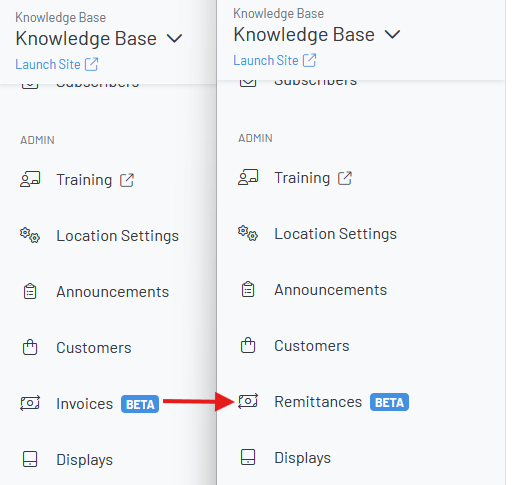The width and height of the screenshot is (514, 485).
Task: Expand the left Knowledge Base chevron dropdown
Action: [x=174, y=38]
